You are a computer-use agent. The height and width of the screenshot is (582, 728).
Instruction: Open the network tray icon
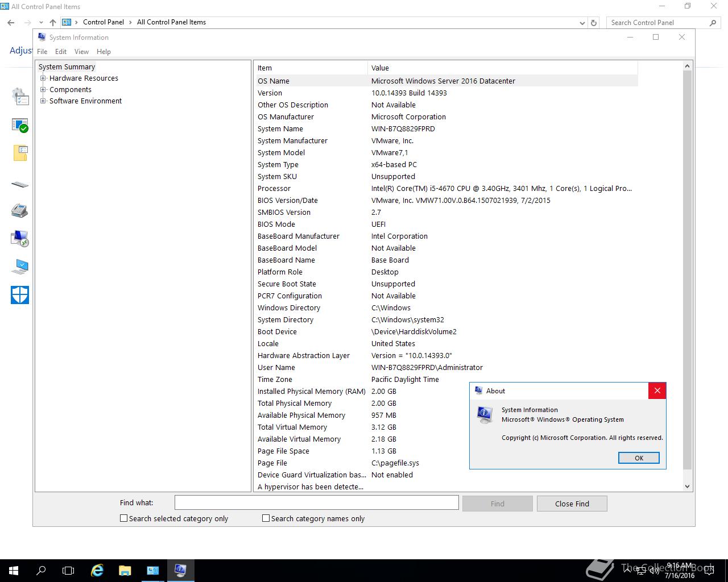pyautogui.click(x=642, y=571)
